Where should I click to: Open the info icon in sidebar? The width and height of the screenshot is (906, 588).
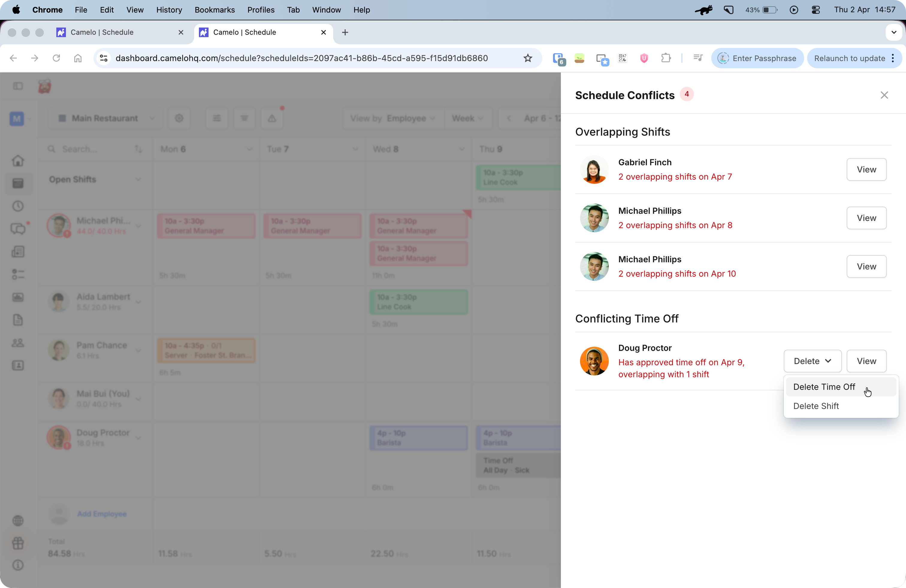coord(18,565)
